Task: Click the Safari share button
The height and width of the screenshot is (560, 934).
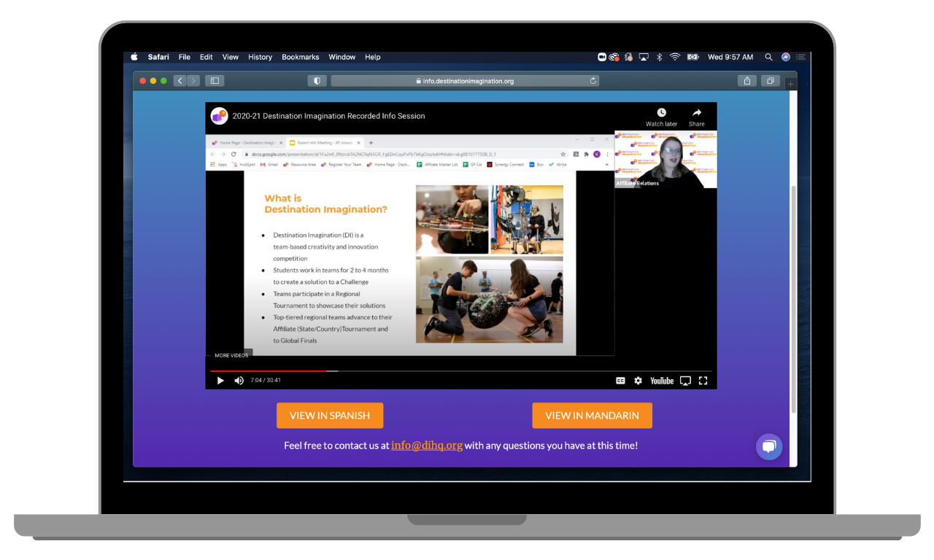Action: (747, 81)
